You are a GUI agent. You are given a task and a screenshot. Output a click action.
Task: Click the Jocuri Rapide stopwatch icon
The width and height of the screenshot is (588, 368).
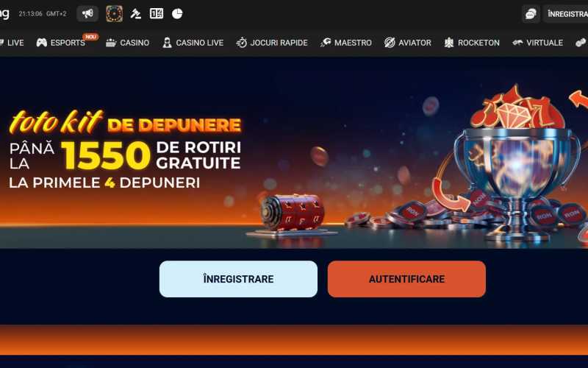pyautogui.click(x=242, y=43)
